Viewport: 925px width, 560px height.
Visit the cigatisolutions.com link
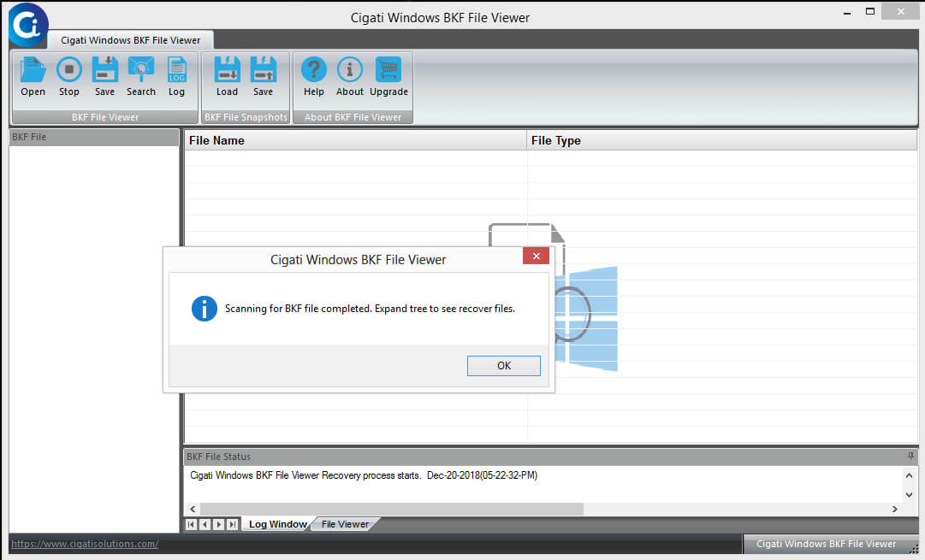point(85,544)
